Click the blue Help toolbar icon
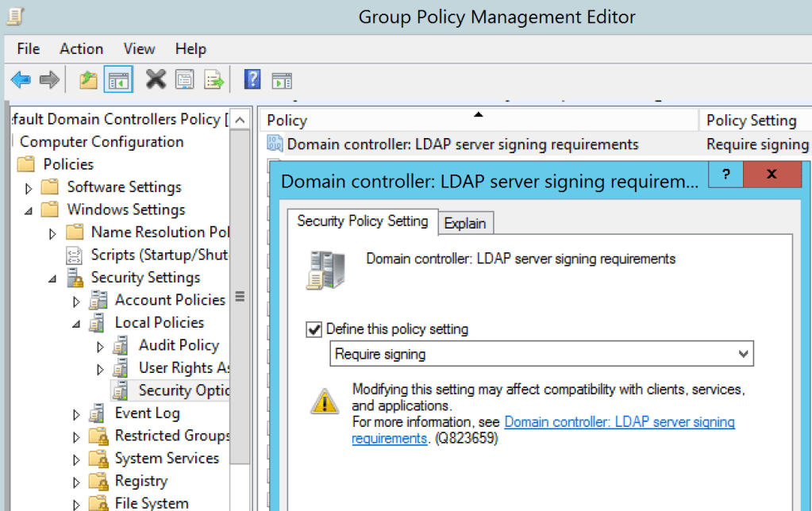 [x=252, y=79]
